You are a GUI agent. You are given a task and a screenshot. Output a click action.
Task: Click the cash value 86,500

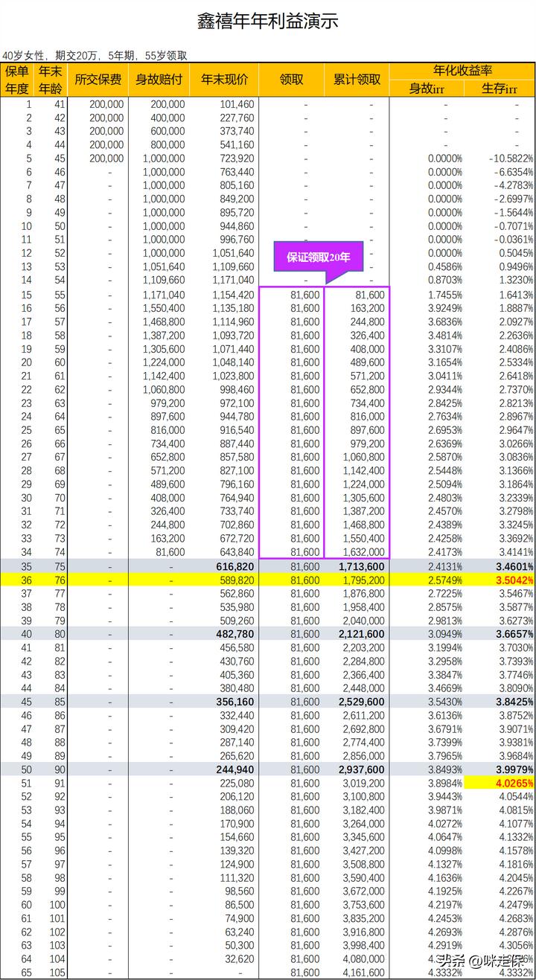[240, 905]
